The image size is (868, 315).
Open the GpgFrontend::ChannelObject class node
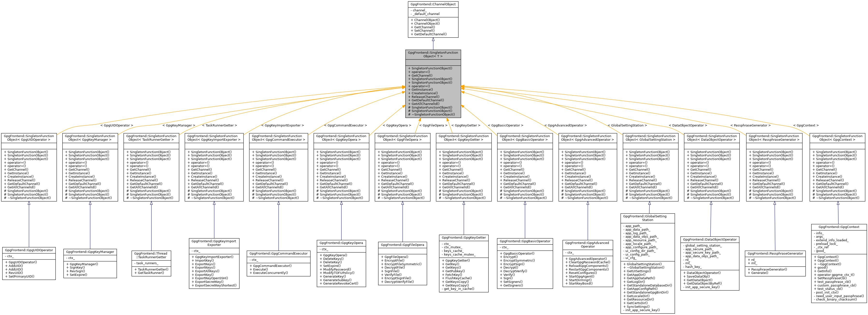point(433,20)
